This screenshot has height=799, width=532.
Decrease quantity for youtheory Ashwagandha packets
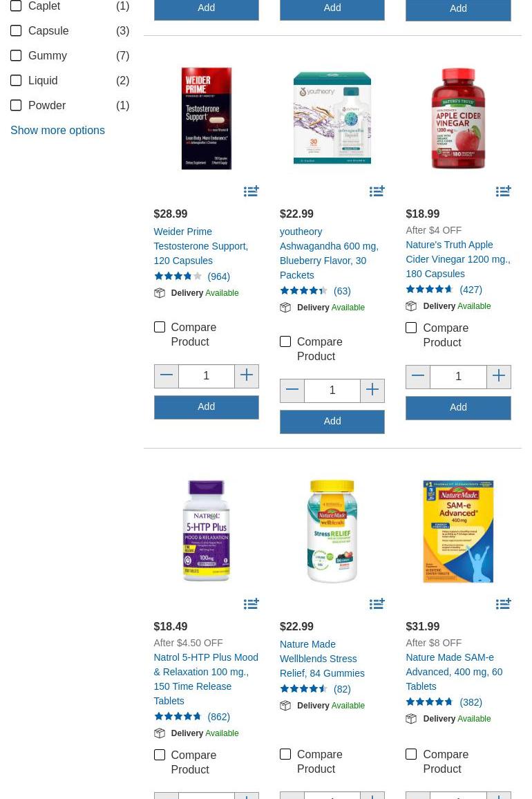292,391
